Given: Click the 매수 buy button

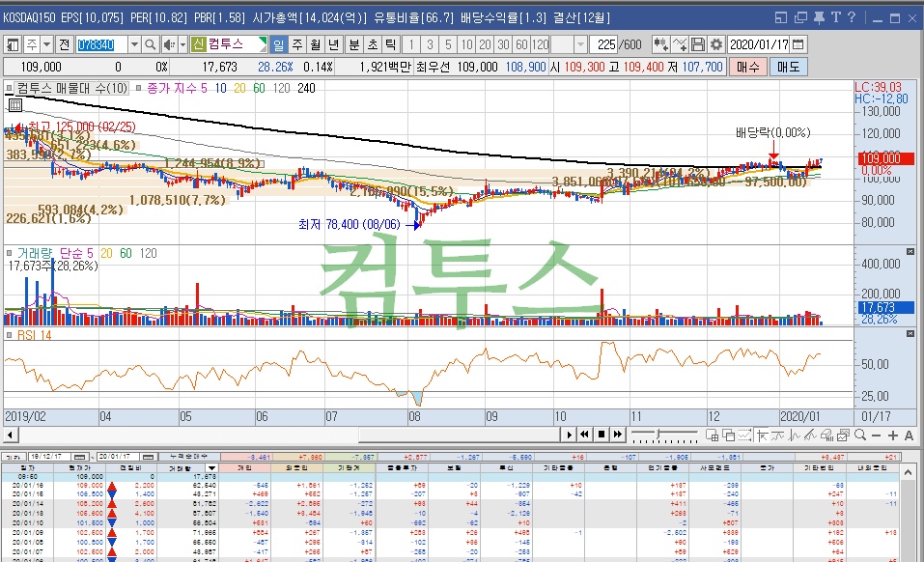Looking at the screenshot, I should [748, 68].
